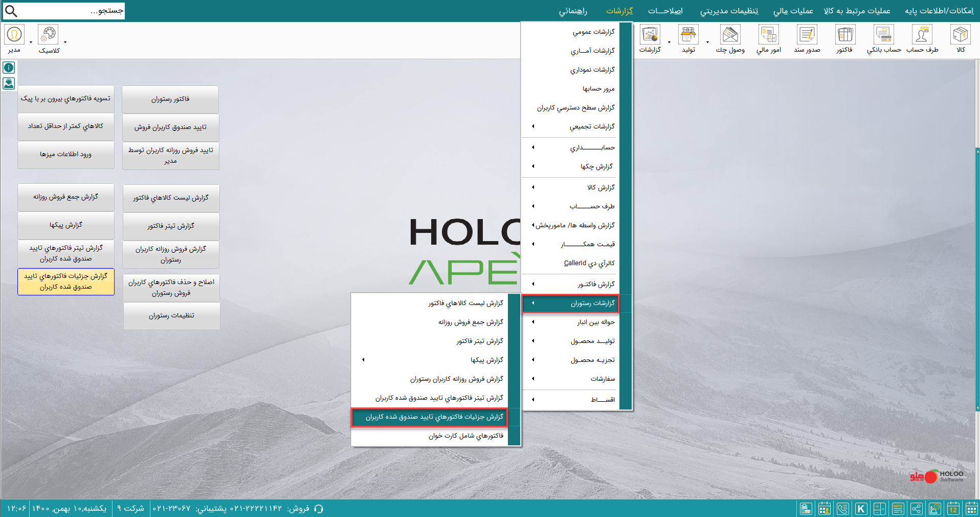Image resolution: width=980 pixels, height=517 pixels.
Task: Open the راهنمائي help menu
Action: pyautogui.click(x=573, y=11)
